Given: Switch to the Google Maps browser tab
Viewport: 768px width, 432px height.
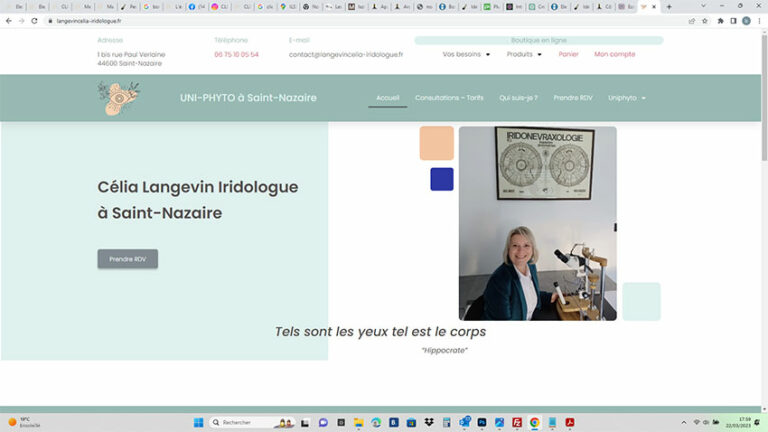Looking at the screenshot, I should click(x=288, y=7).
